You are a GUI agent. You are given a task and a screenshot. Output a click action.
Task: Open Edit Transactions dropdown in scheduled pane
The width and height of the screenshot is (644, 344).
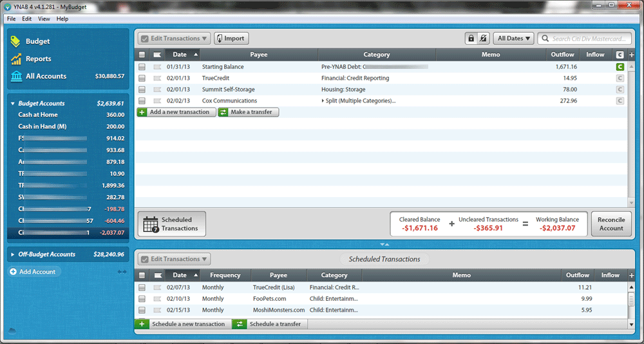[x=174, y=259]
